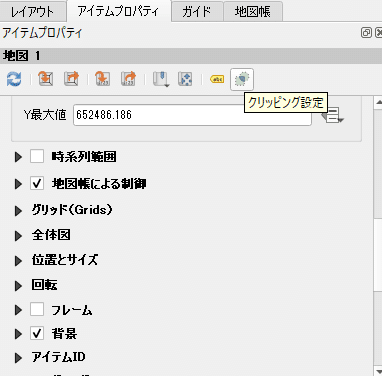
Task: Expand the アイテムID section
Action: 18,358
